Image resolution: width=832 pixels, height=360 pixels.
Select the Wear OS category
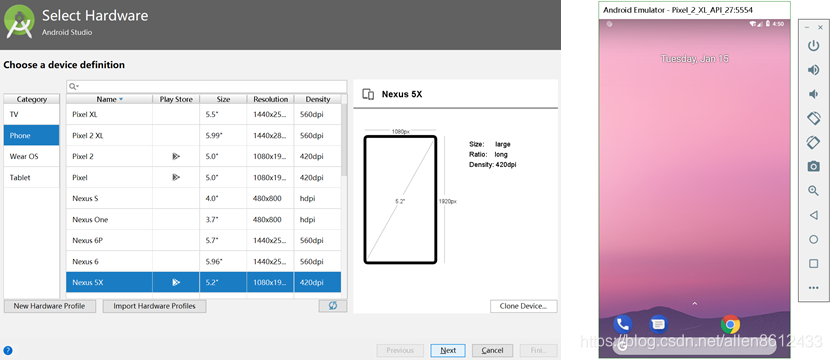(31, 157)
